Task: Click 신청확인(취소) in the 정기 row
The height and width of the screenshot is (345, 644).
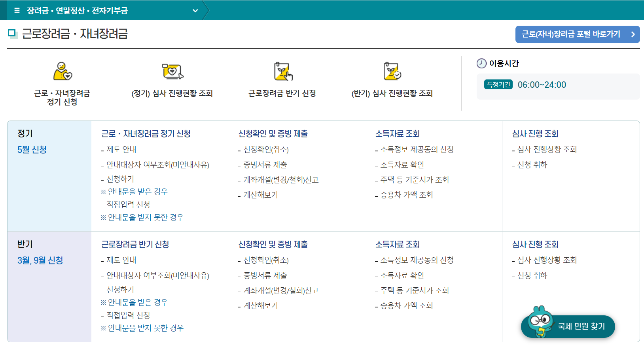Action: (266, 149)
